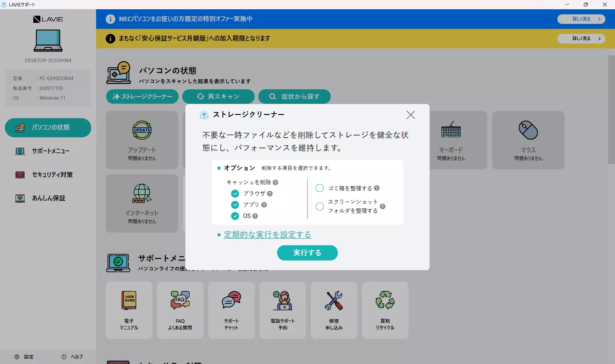
Task: Click the ストレージクリーナー toolbar button
Action: (142, 96)
